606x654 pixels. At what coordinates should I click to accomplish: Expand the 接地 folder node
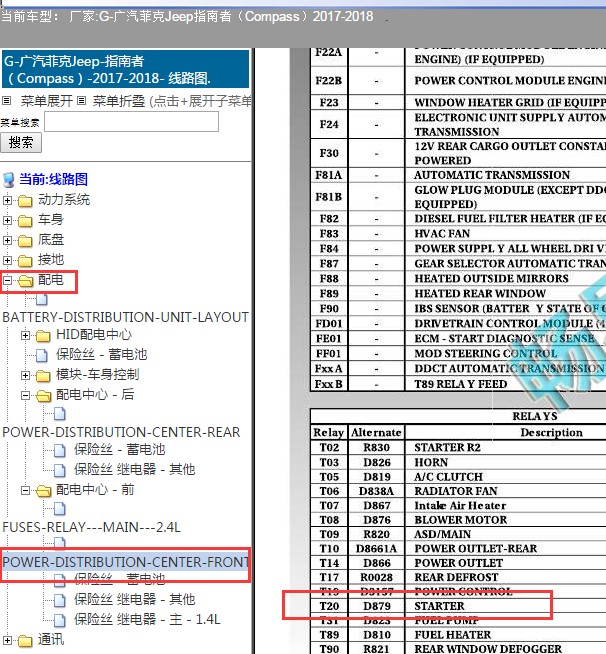tap(7, 260)
